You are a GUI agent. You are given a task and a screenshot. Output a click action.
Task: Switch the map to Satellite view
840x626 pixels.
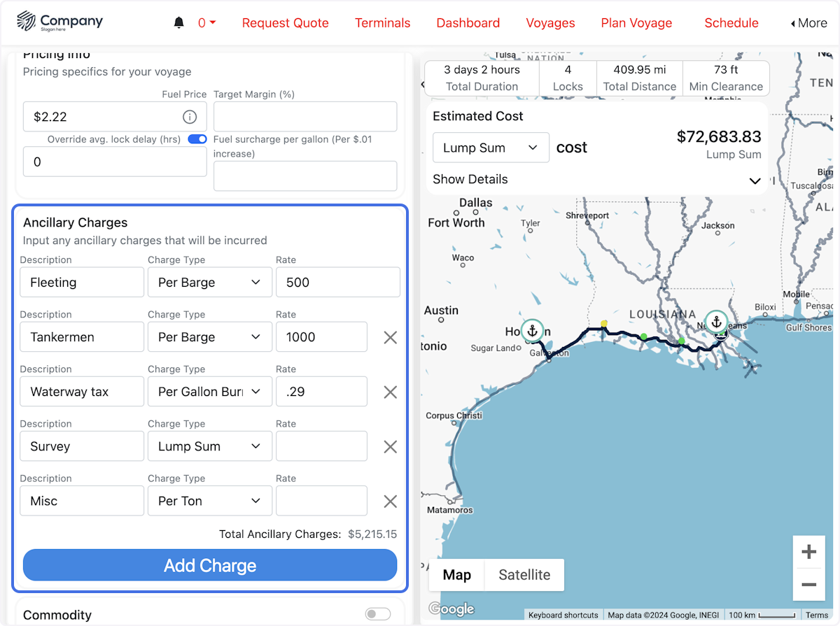coord(524,574)
